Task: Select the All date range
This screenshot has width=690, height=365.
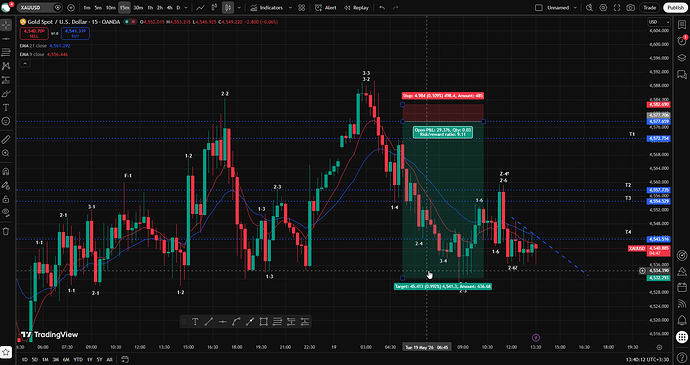Action: click(110, 360)
